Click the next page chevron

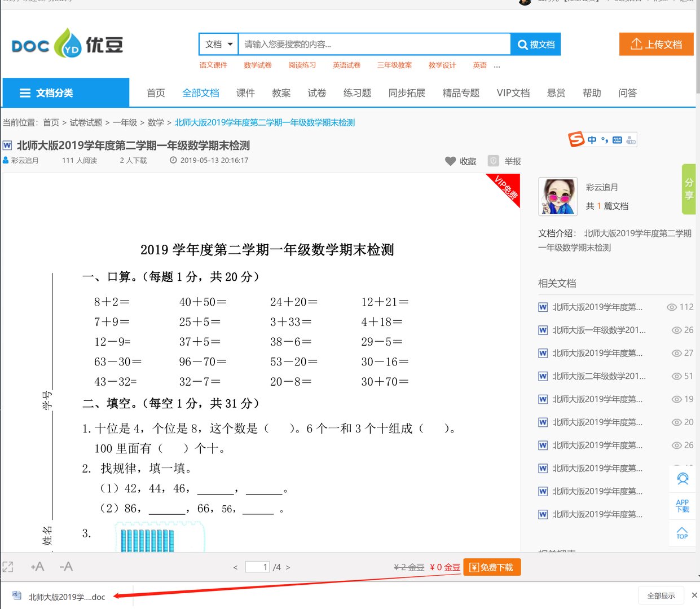(x=288, y=567)
